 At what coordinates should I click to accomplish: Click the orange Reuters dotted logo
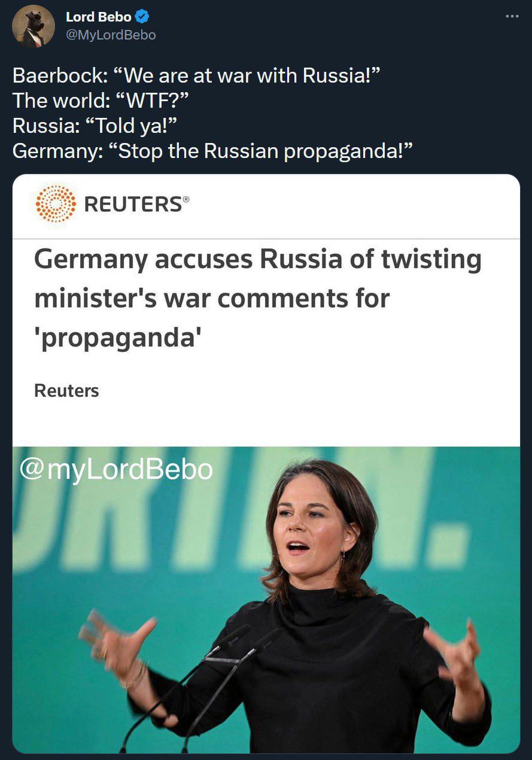(x=56, y=204)
